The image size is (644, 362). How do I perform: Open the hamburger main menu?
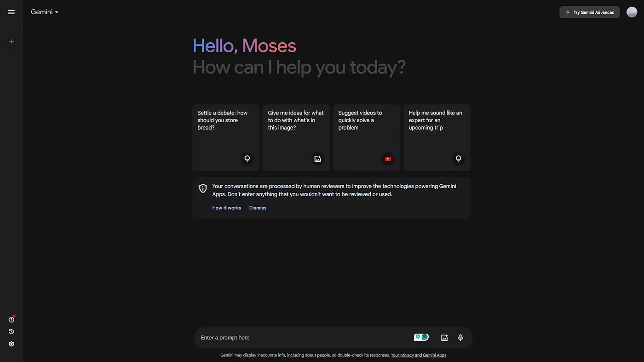11,12
